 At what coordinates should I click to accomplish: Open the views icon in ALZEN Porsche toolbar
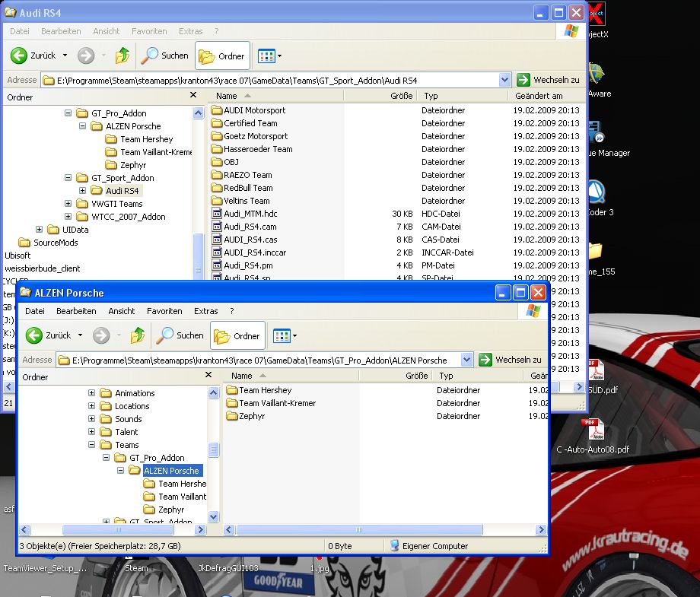(281, 335)
